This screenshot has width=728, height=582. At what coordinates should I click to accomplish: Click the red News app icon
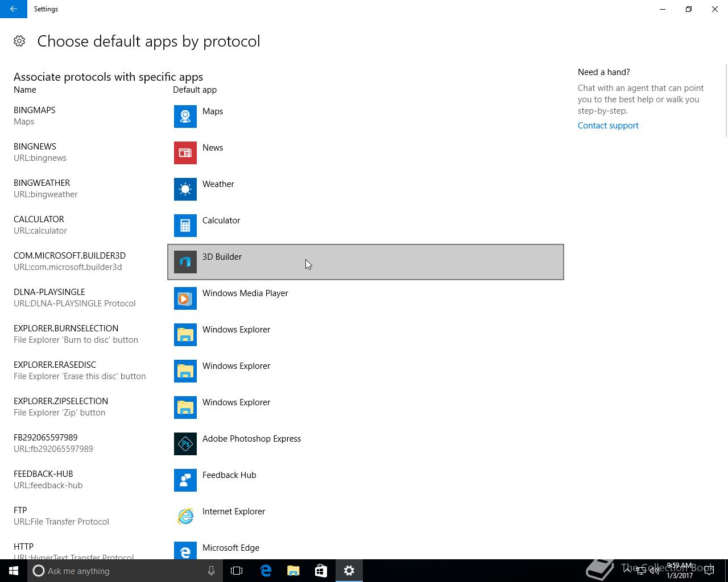pyautogui.click(x=185, y=153)
